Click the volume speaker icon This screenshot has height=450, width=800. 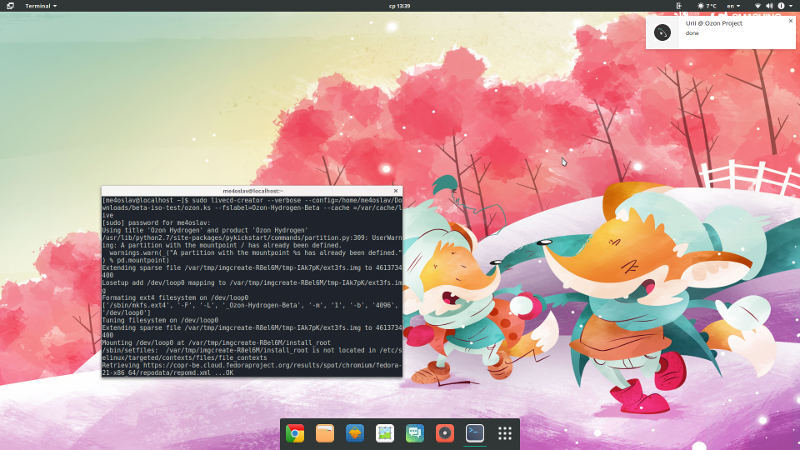coord(769,6)
